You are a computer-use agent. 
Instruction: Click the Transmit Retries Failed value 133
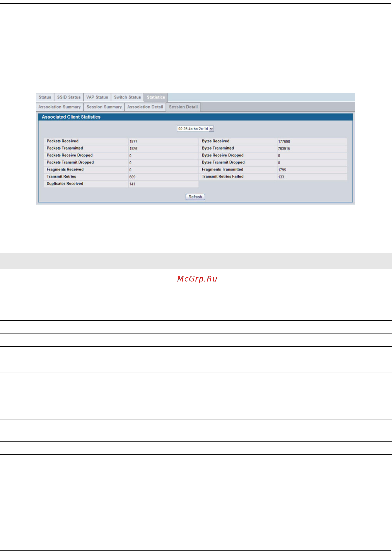[281, 177]
